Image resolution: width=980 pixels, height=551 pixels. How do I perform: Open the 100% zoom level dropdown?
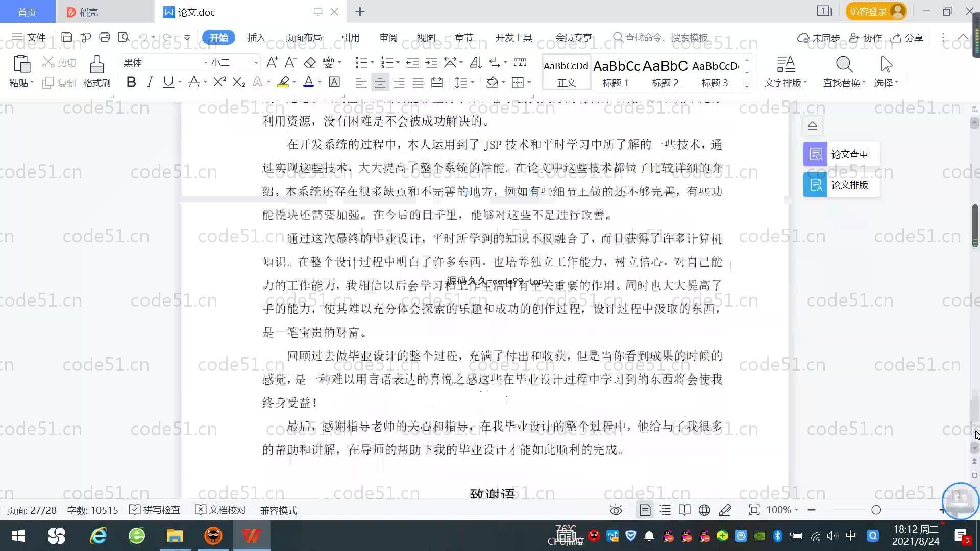click(782, 510)
